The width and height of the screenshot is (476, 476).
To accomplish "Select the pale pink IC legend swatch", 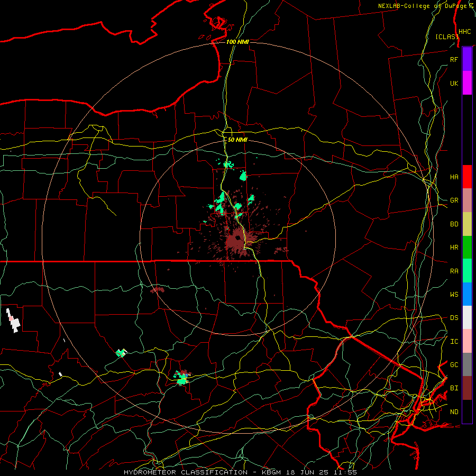I will pos(467,341).
